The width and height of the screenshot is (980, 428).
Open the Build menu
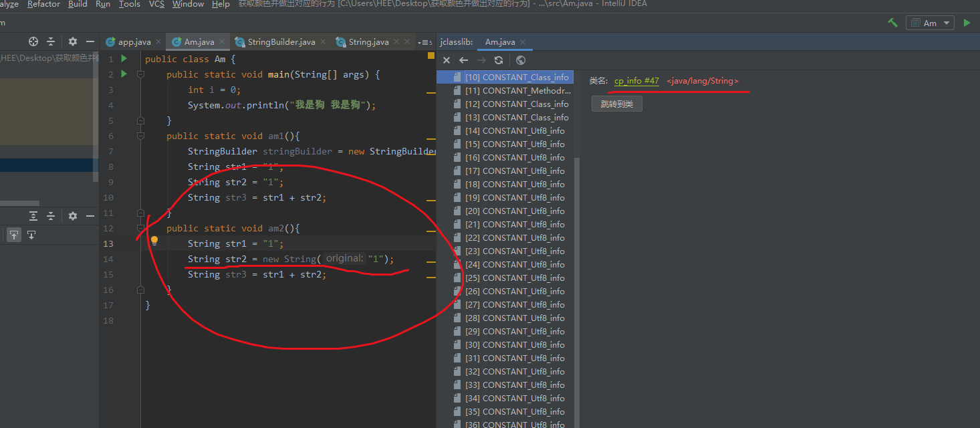click(78, 4)
